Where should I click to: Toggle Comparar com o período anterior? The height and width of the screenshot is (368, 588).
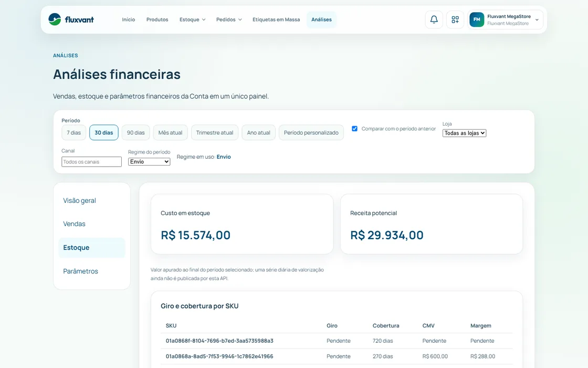(x=354, y=128)
